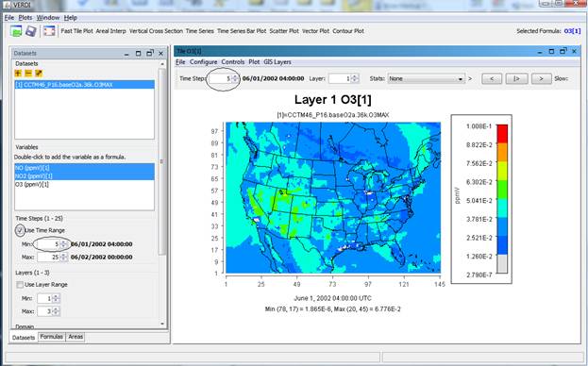Image resolution: width=588 pixels, height=366 pixels.
Task: Open the main File menu
Action: tap(9, 18)
